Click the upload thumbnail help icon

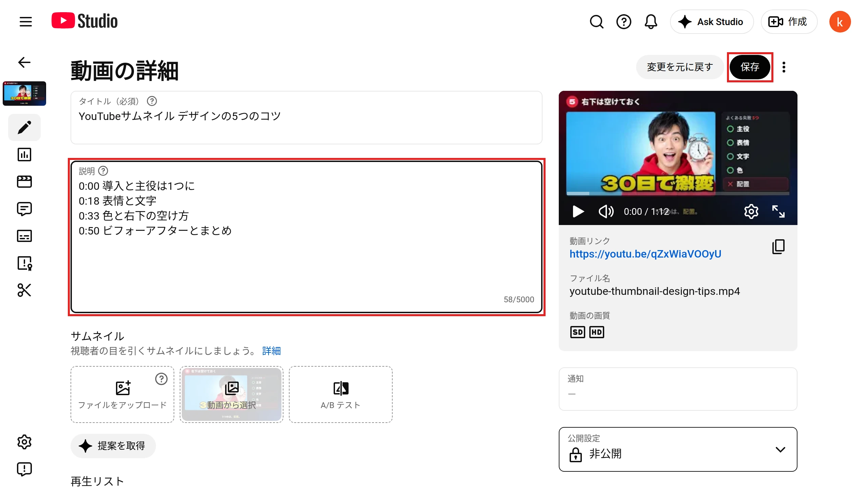point(161,379)
